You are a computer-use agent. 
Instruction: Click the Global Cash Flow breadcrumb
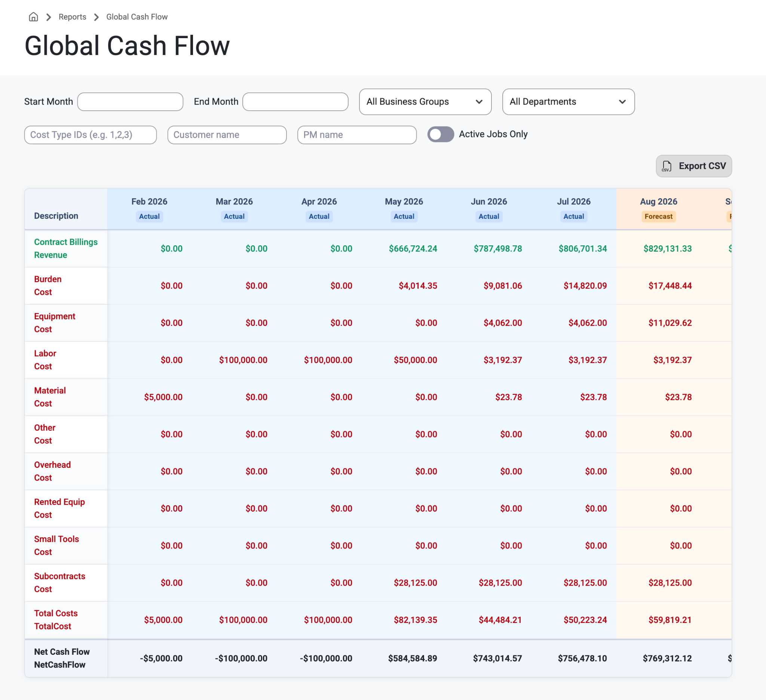pos(137,17)
